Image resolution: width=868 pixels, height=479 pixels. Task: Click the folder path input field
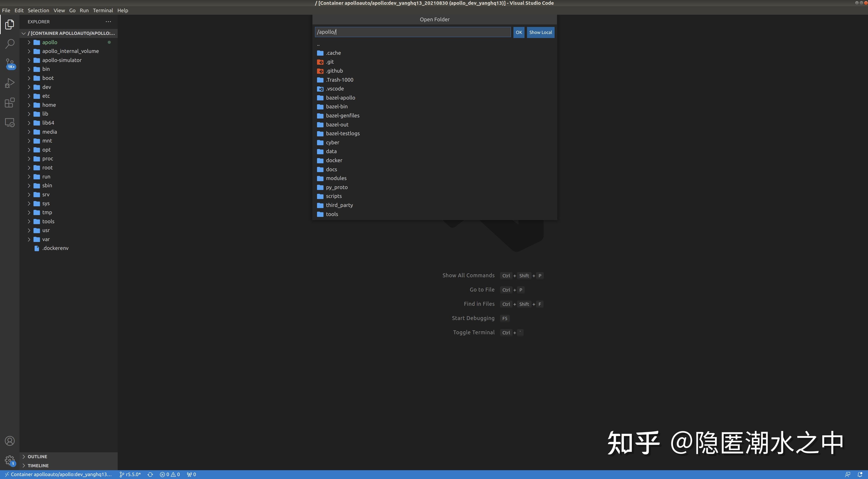click(413, 32)
